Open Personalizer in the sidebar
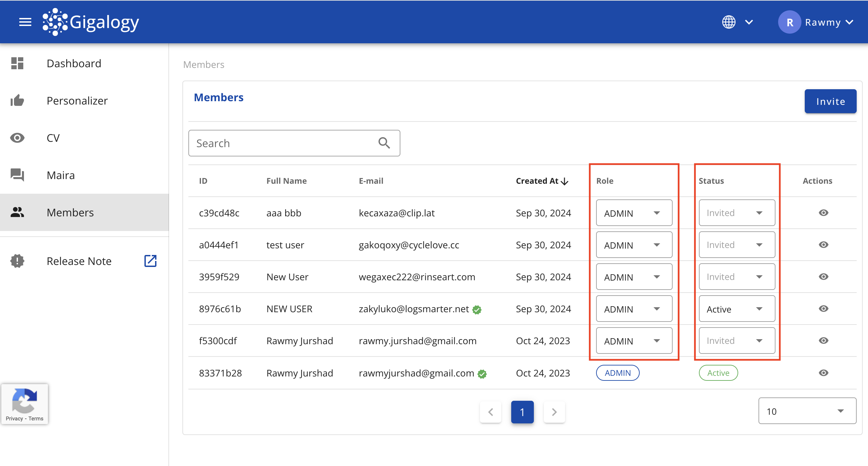This screenshot has width=868, height=466. pos(77,101)
